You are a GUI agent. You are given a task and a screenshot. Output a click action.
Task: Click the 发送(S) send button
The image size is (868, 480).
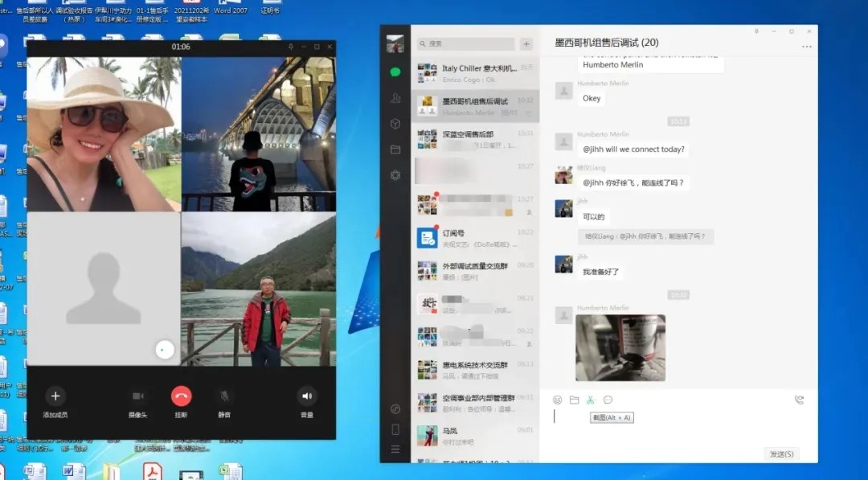click(781, 454)
